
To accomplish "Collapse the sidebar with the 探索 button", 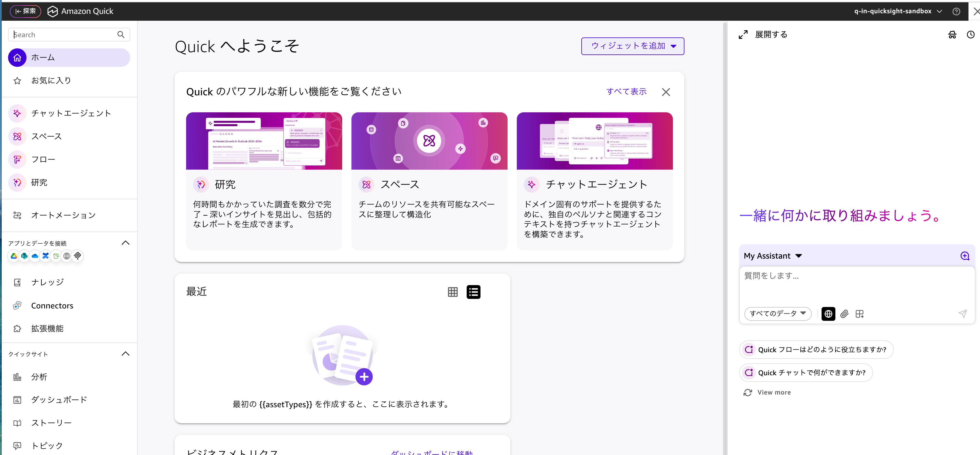I will (x=25, y=12).
